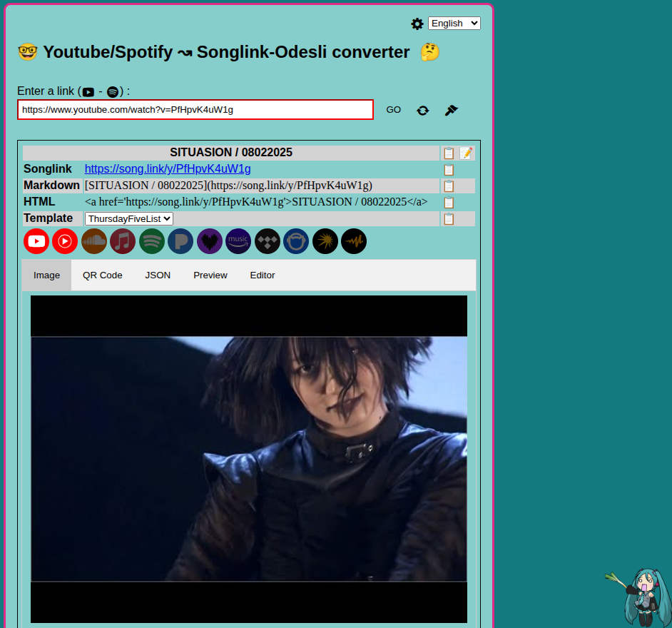Image resolution: width=672 pixels, height=628 pixels.
Task: Copy the Markdown row using clipboard icon
Action: click(x=449, y=186)
